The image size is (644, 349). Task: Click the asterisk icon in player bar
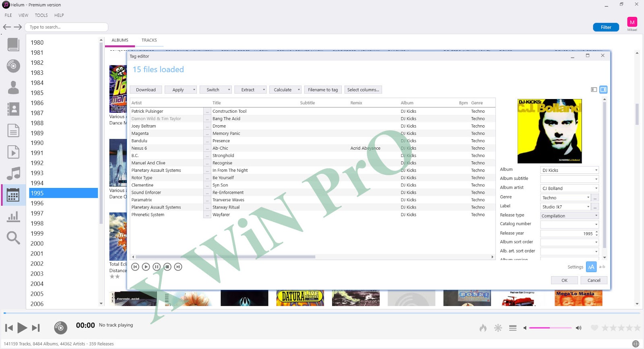[498, 328]
